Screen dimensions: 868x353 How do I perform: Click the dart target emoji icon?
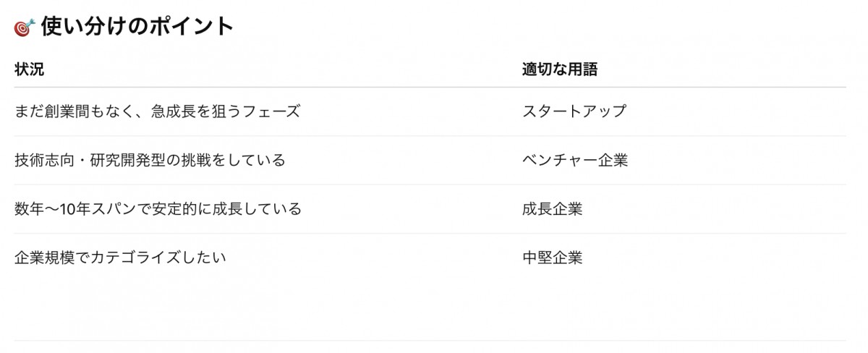click(x=25, y=27)
